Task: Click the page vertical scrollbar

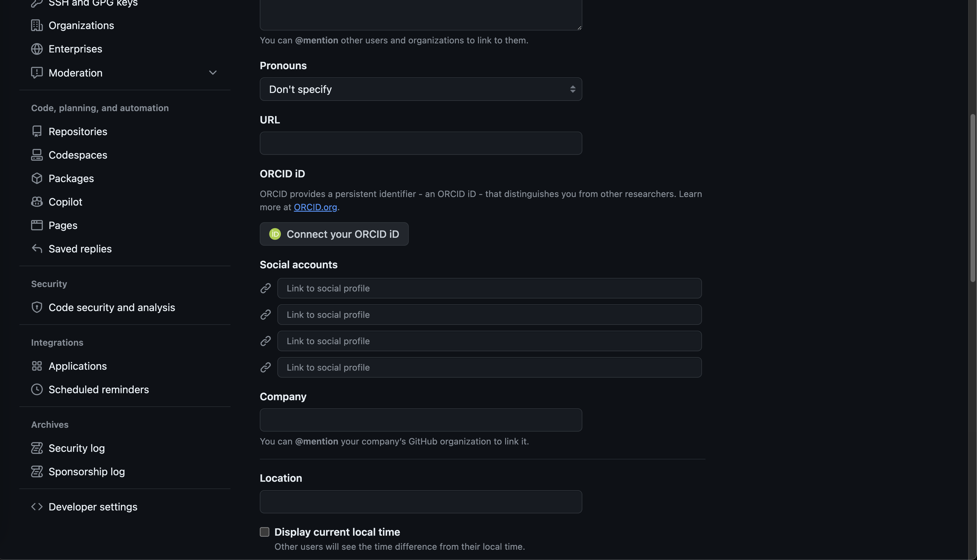Action: (973, 198)
